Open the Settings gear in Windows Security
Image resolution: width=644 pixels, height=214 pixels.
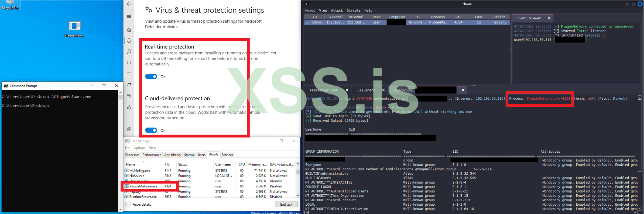point(129,129)
